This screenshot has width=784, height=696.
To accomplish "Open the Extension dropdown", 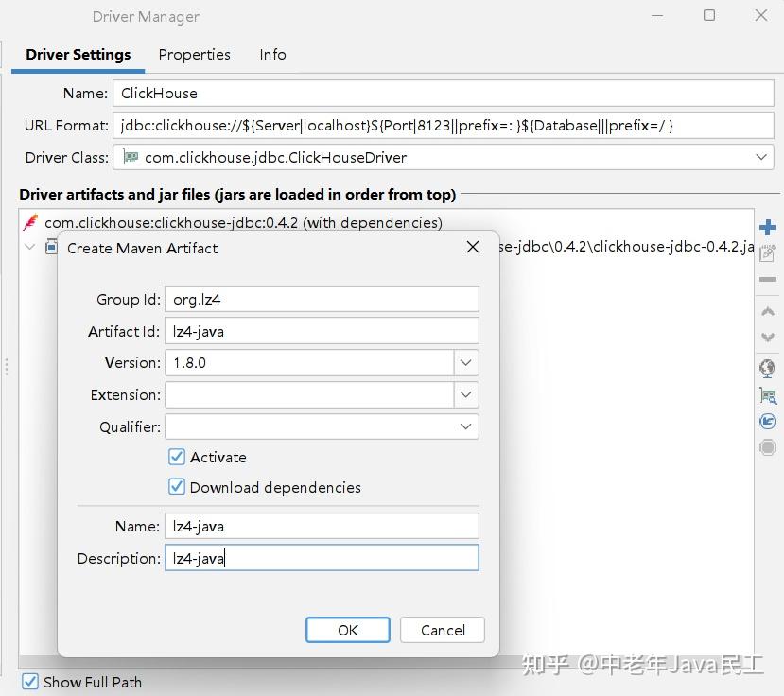I will click(465, 394).
